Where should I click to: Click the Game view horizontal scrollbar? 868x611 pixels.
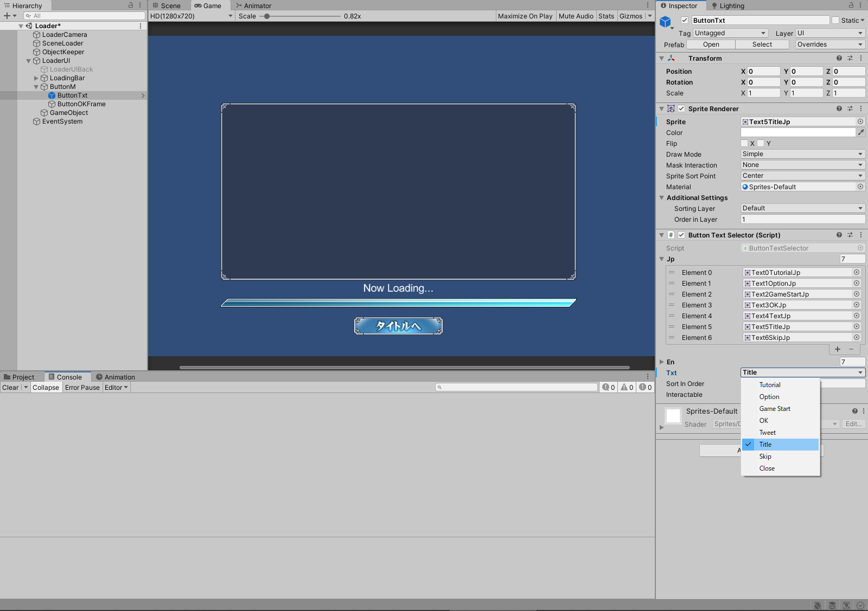coord(405,367)
